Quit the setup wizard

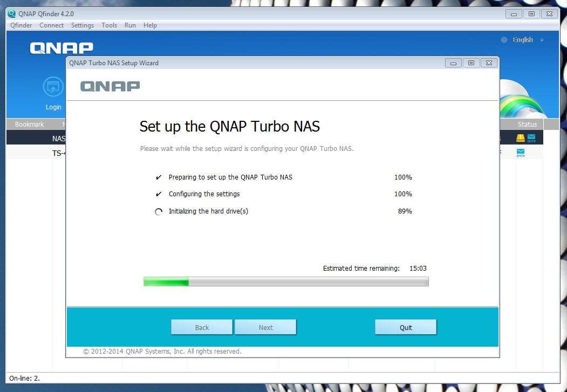[x=406, y=327]
